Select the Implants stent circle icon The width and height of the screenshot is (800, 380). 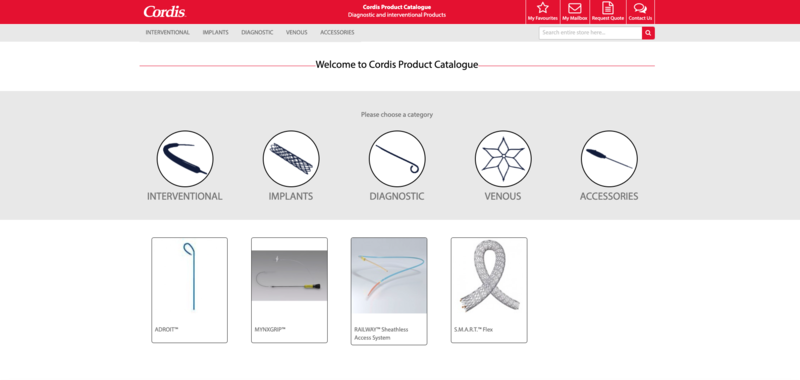tap(291, 159)
